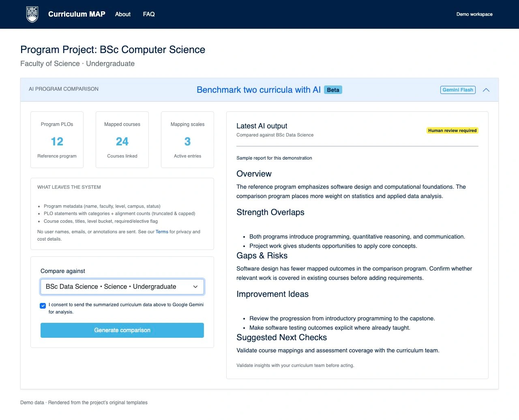
Task: Click the Improvement Ideas heading
Action: coord(272,294)
